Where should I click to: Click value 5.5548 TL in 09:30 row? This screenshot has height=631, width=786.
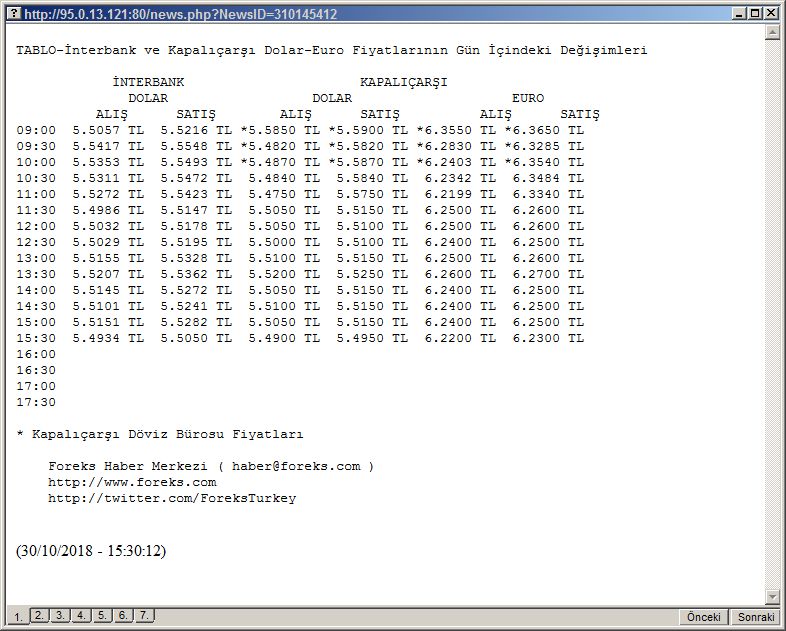[196, 146]
